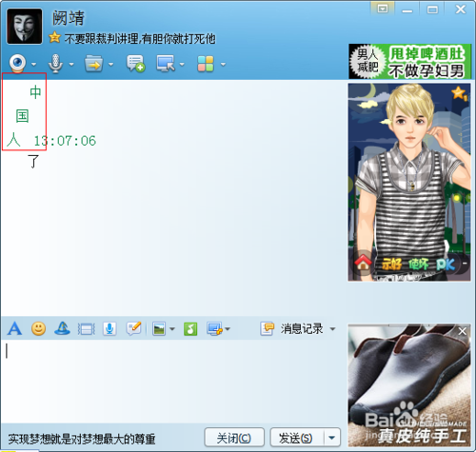Click inside the message input box
The height and width of the screenshot is (452, 476).
coord(171,381)
